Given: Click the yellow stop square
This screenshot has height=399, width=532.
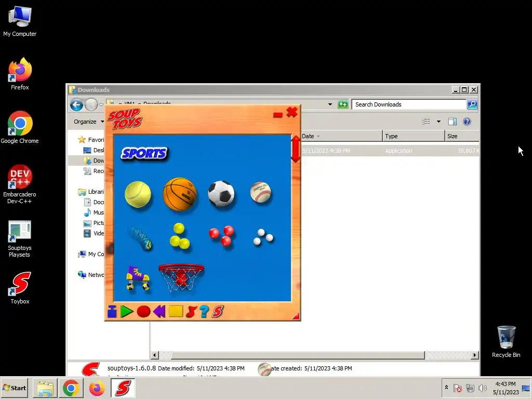Looking at the screenshot, I should click(176, 311).
